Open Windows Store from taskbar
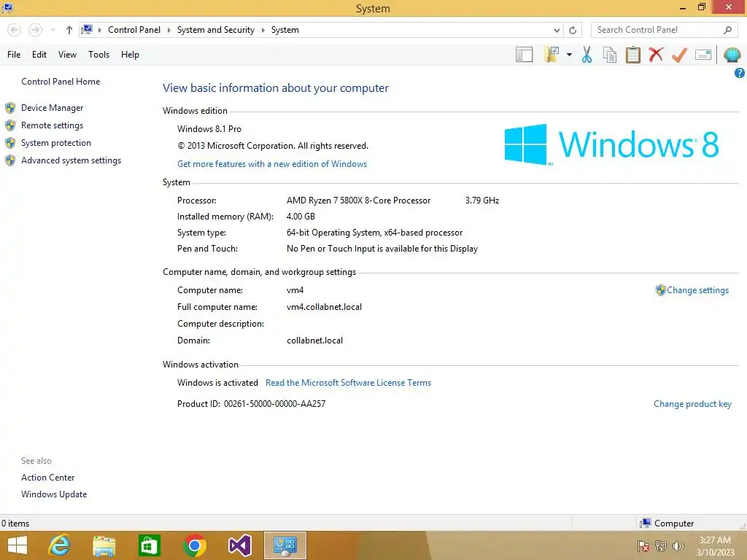 (149, 545)
